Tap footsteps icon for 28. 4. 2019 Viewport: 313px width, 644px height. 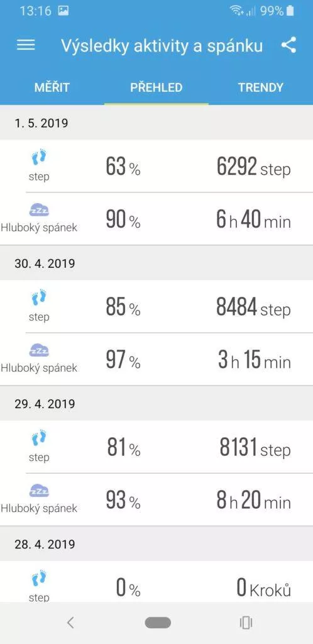point(39,579)
